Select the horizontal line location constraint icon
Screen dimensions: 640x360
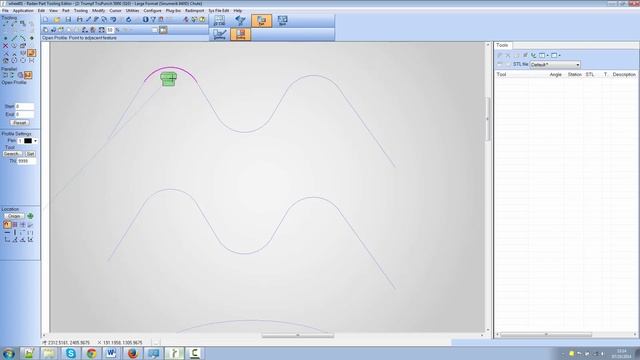[7, 232]
